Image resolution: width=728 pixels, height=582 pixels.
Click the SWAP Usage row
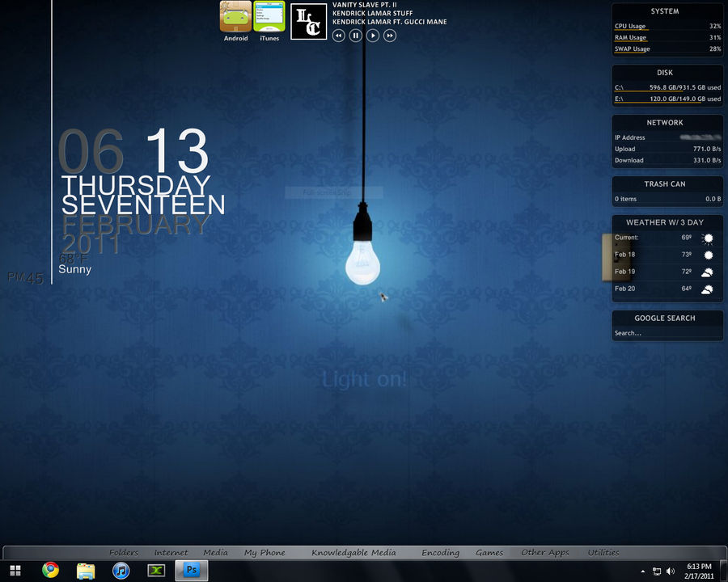667,48
